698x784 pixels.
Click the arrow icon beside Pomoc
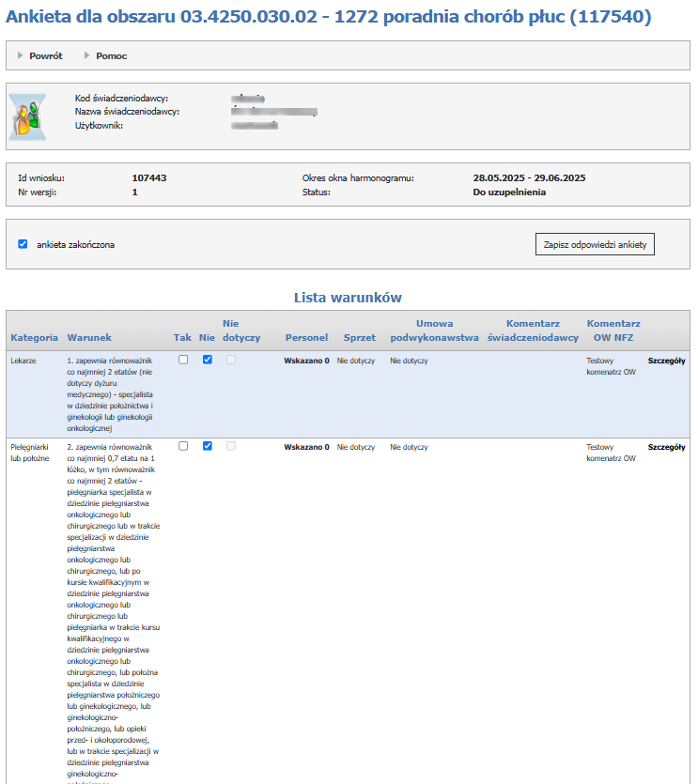point(87,55)
